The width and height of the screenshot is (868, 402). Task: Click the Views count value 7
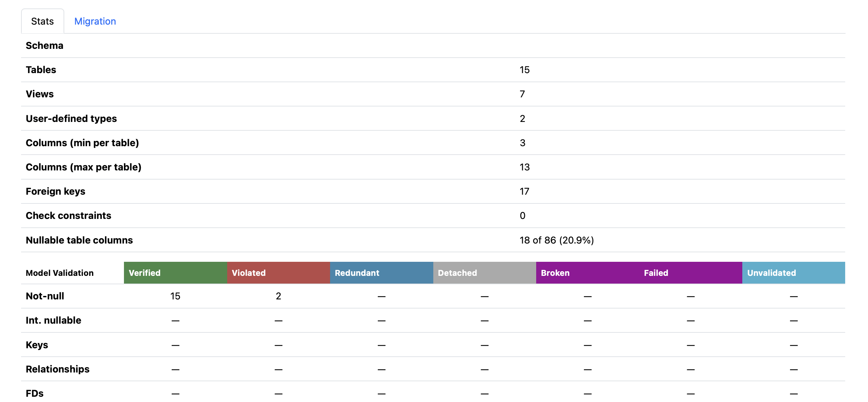click(522, 94)
